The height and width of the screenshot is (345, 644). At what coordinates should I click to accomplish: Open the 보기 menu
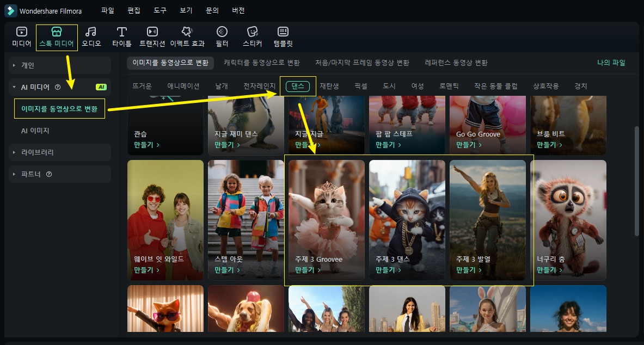186,11
